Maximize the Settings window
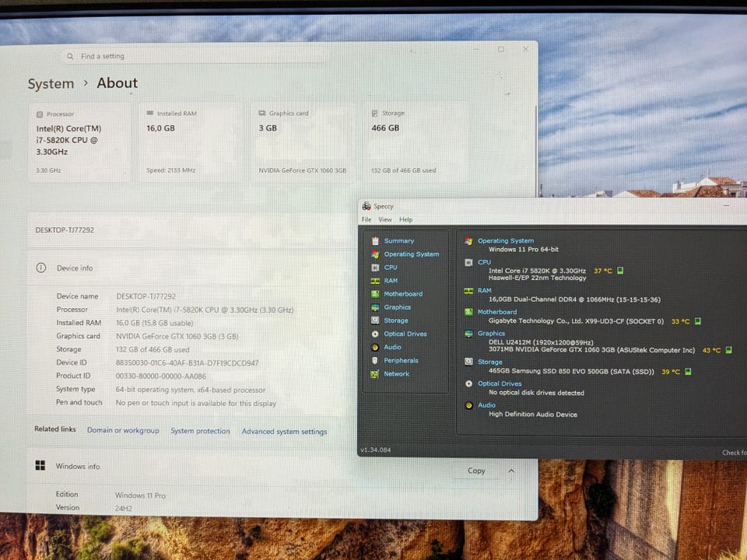747x560 pixels. [x=500, y=50]
